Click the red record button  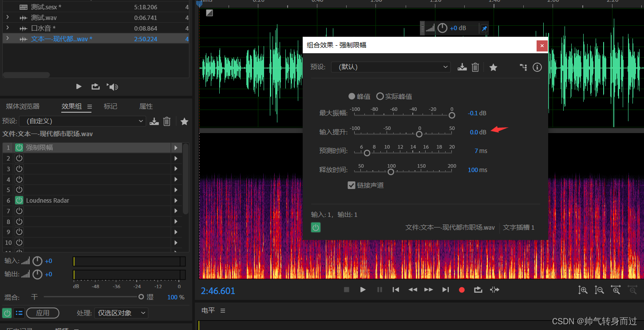tap(462, 290)
